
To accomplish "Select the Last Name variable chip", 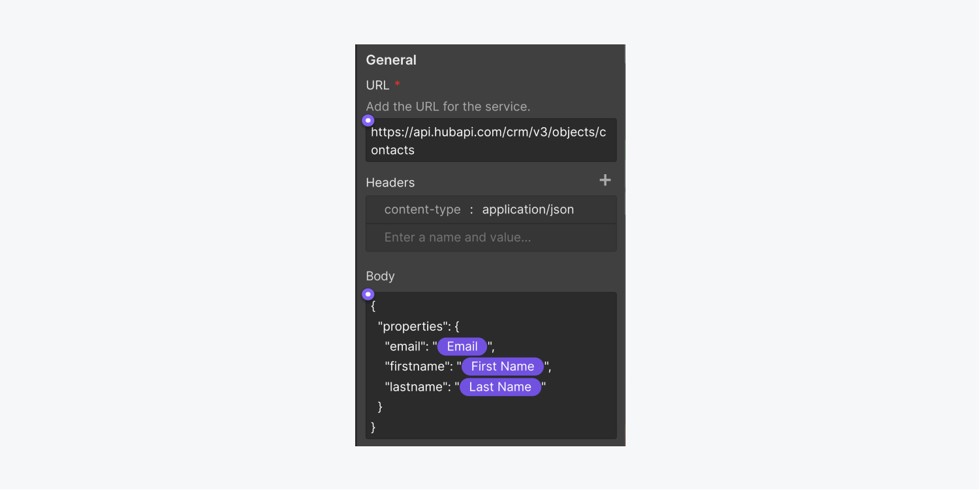I will pyautogui.click(x=500, y=387).
